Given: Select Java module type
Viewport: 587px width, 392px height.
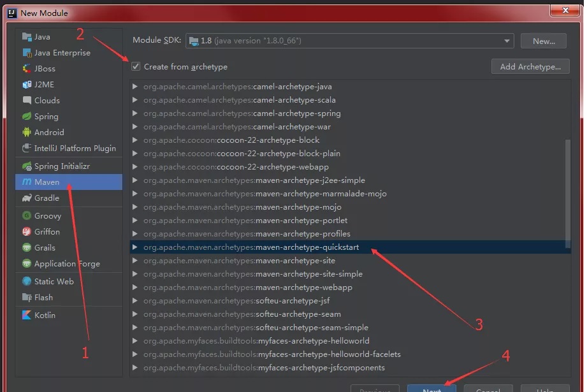Looking at the screenshot, I should [69, 37].
